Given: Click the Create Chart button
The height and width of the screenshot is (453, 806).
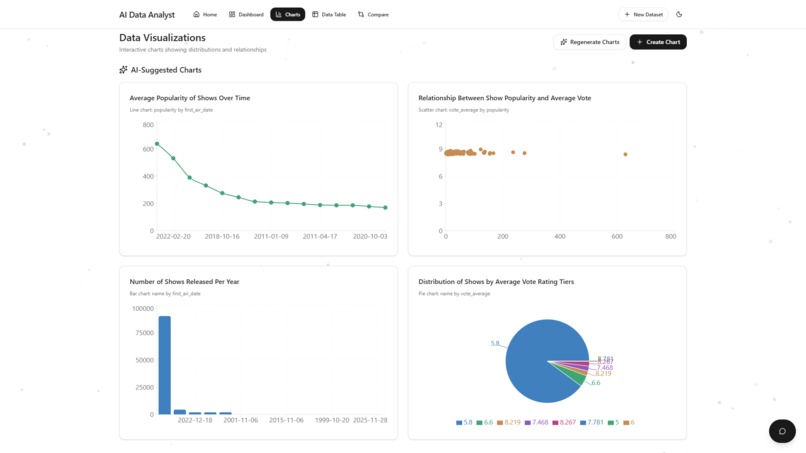Looking at the screenshot, I should (x=658, y=42).
